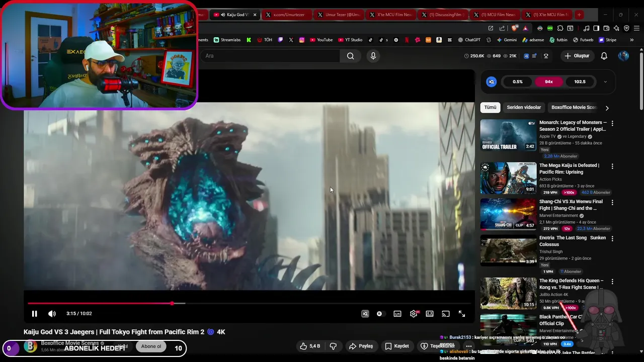Open more options for Monarch trailer
Viewport: 644px width, 362px height.
pos(612,123)
